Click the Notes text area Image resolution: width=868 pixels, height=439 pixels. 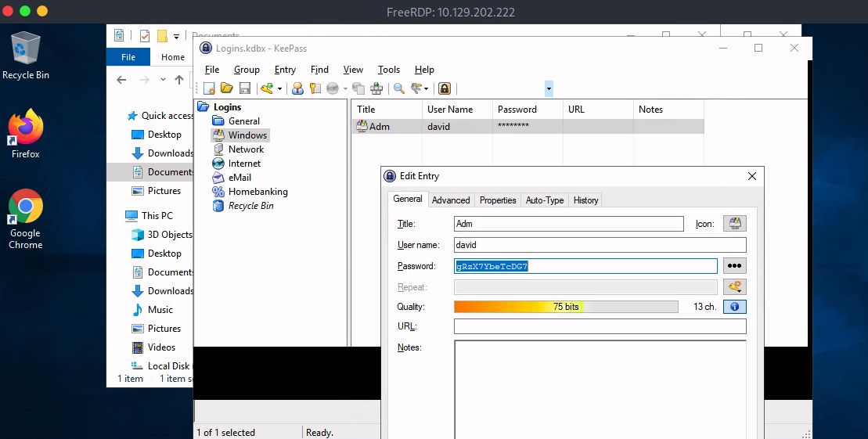(x=600, y=389)
